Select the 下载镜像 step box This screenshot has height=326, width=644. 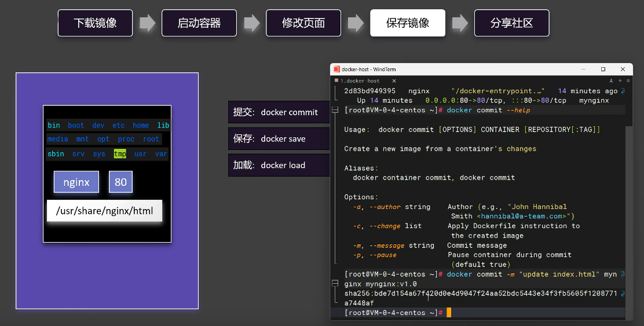(x=95, y=23)
